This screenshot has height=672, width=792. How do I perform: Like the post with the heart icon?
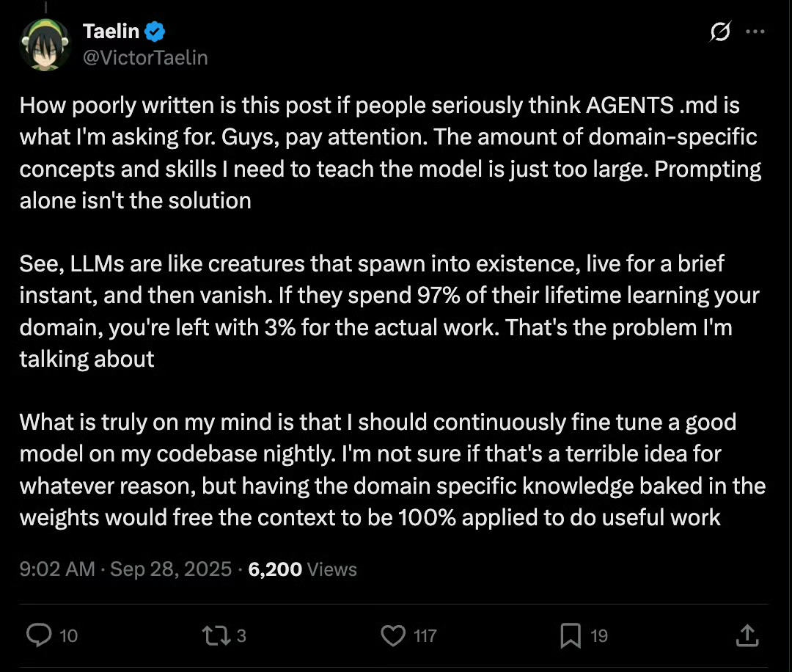[x=394, y=635]
